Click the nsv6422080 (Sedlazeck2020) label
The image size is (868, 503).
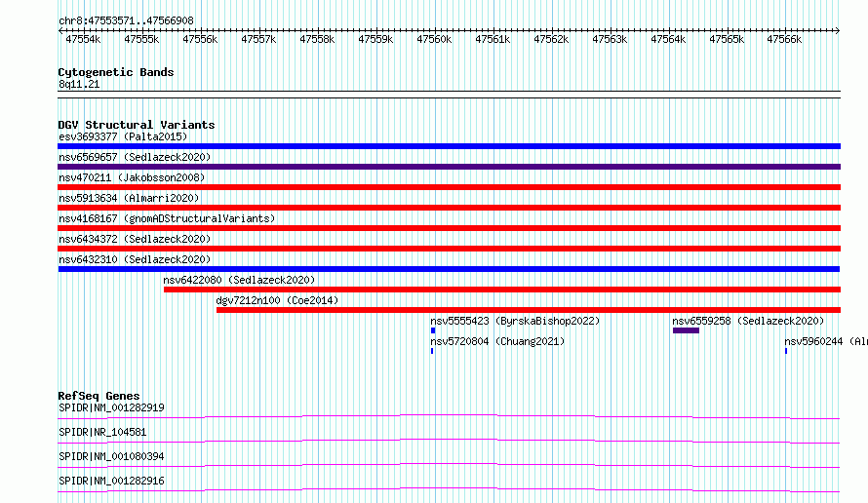[x=239, y=280]
